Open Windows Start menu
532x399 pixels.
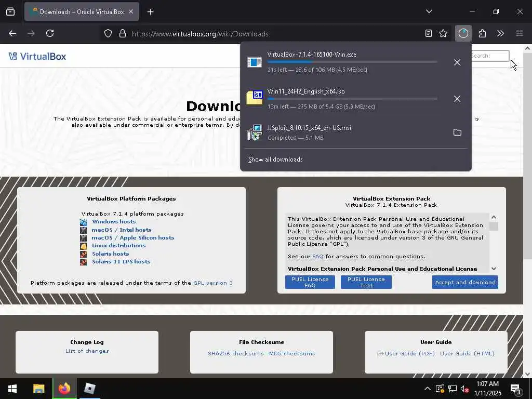click(12, 389)
